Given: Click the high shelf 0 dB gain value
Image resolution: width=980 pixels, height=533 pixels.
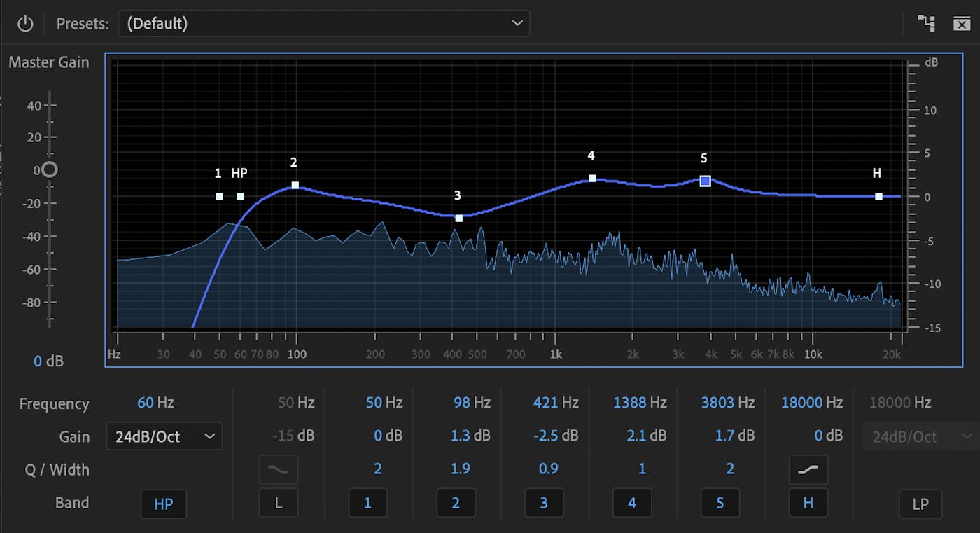Looking at the screenshot, I should click(x=829, y=436).
